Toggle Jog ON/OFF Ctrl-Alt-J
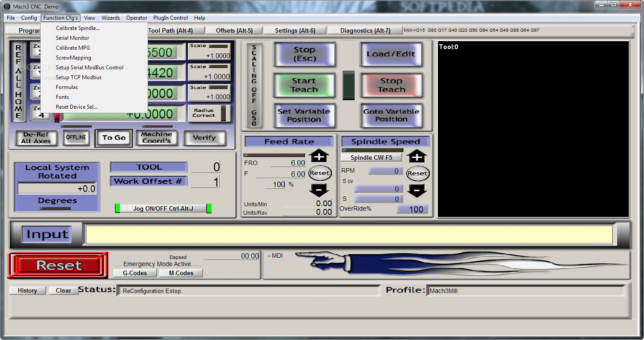 coord(163,208)
